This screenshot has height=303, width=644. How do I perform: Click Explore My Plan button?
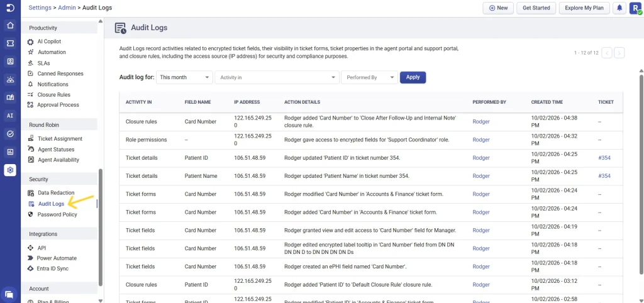[584, 8]
